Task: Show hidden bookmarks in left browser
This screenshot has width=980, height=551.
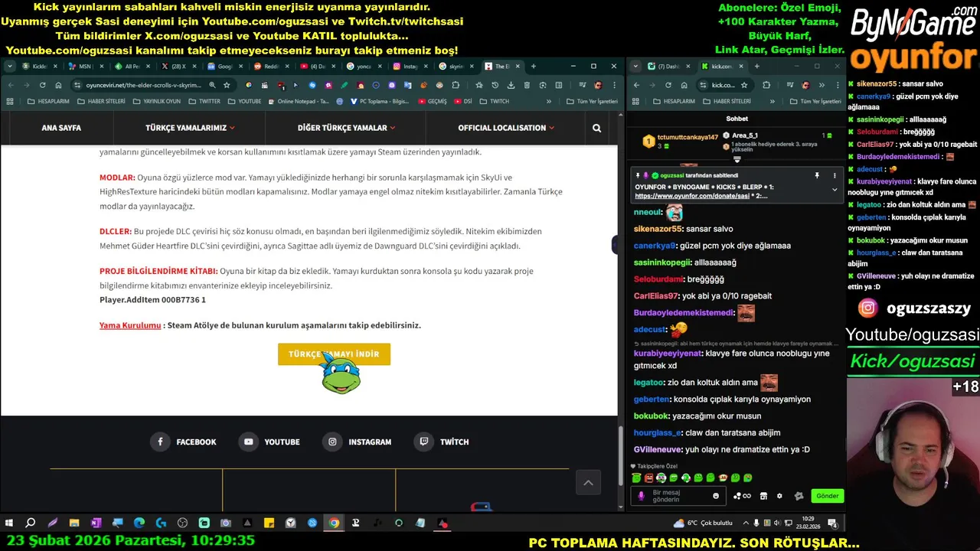Action: coord(548,101)
